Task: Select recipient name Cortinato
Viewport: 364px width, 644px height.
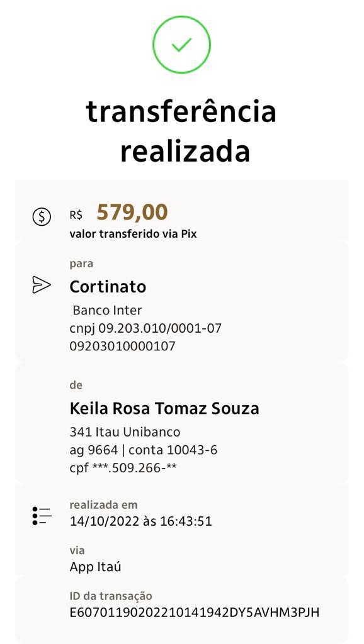Action: tap(108, 287)
